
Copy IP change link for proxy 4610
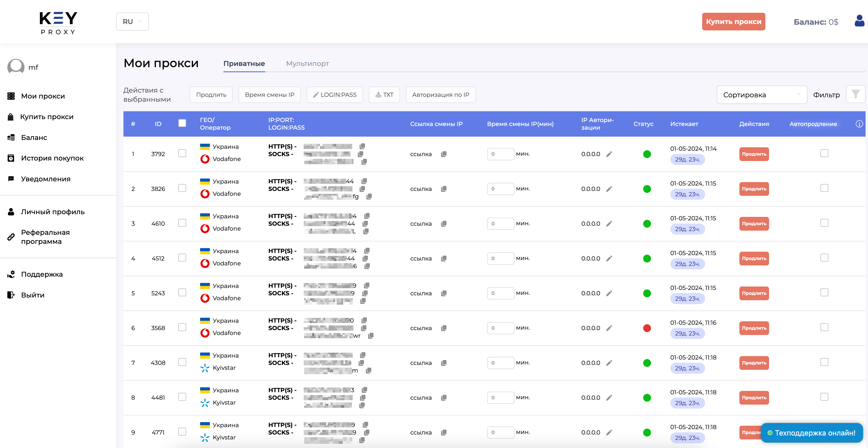(444, 224)
